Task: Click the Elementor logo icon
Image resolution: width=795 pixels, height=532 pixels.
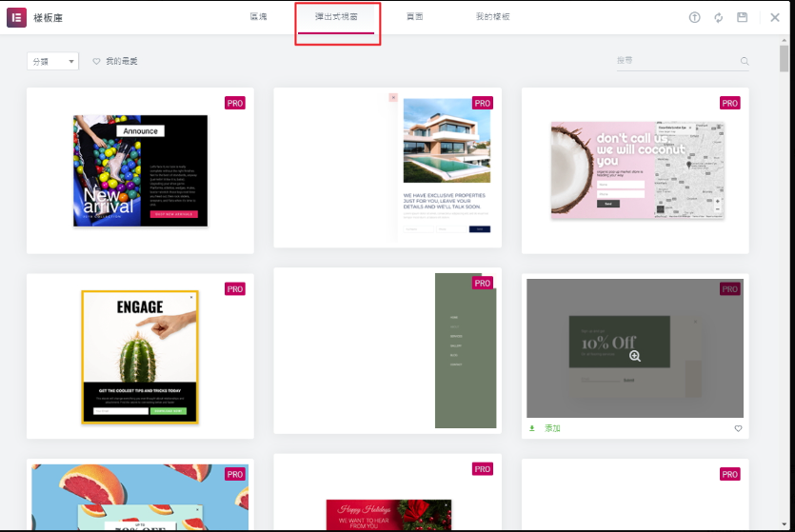Action: click(16, 17)
